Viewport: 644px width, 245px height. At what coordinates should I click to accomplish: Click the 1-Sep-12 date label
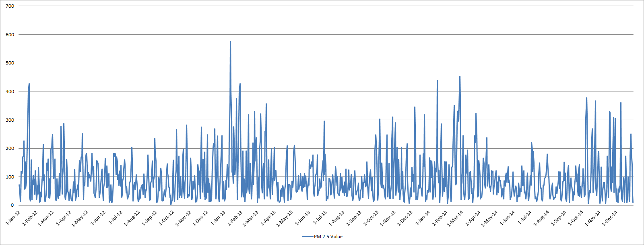[149, 218]
